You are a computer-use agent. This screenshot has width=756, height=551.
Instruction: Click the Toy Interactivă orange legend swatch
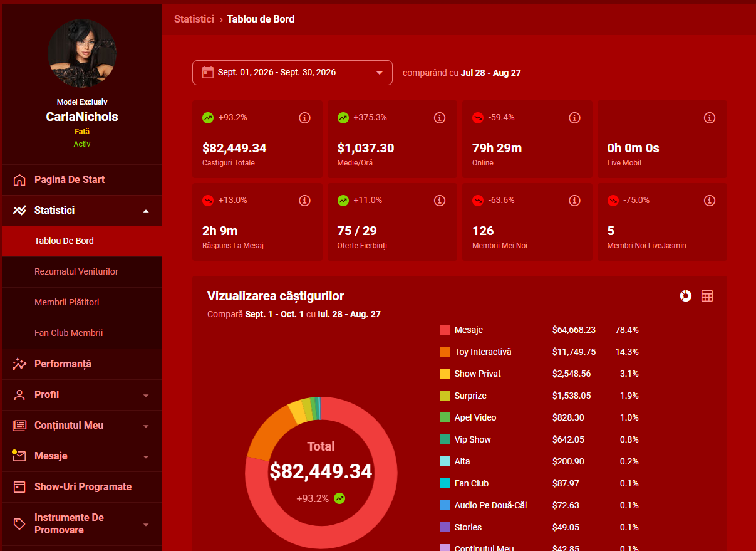(x=445, y=352)
